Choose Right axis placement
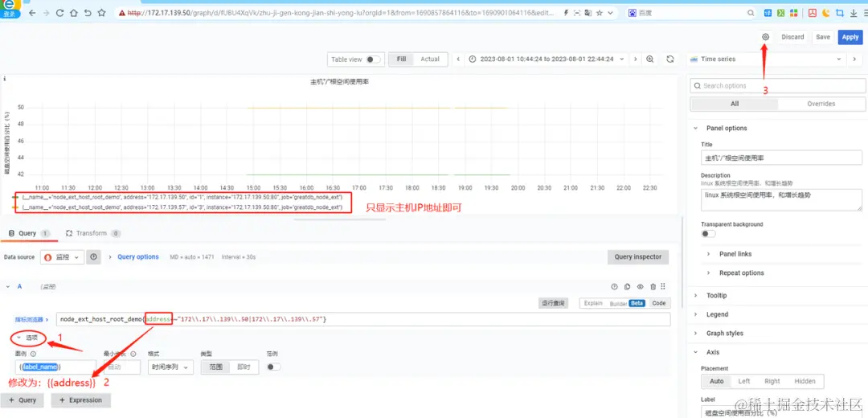Screen dimensions: 868x418 point(772,381)
